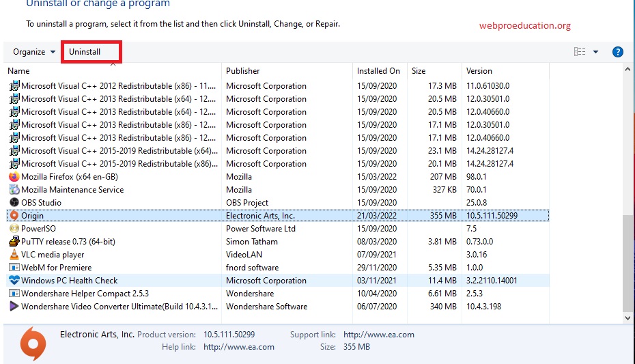635x364 pixels.
Task: Select the Origin program name
Action: pos(32,215)
